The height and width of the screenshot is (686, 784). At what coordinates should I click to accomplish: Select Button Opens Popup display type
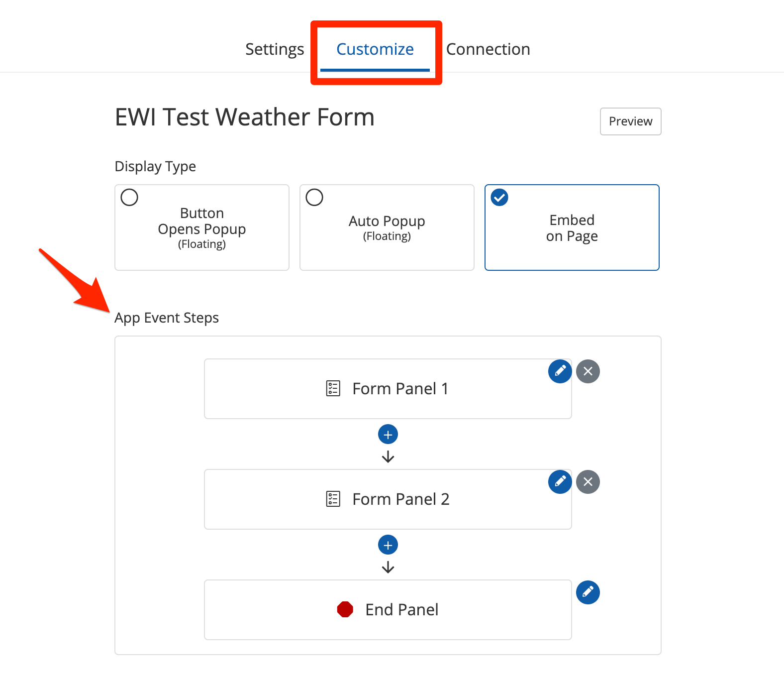pos(201,228)
